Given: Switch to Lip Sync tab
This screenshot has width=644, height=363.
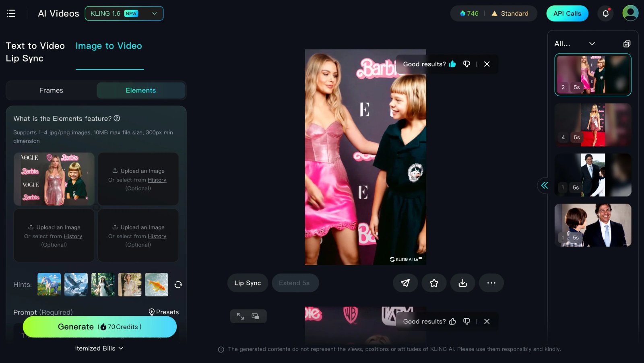Looking at the screenshot, I should (25, 58).
